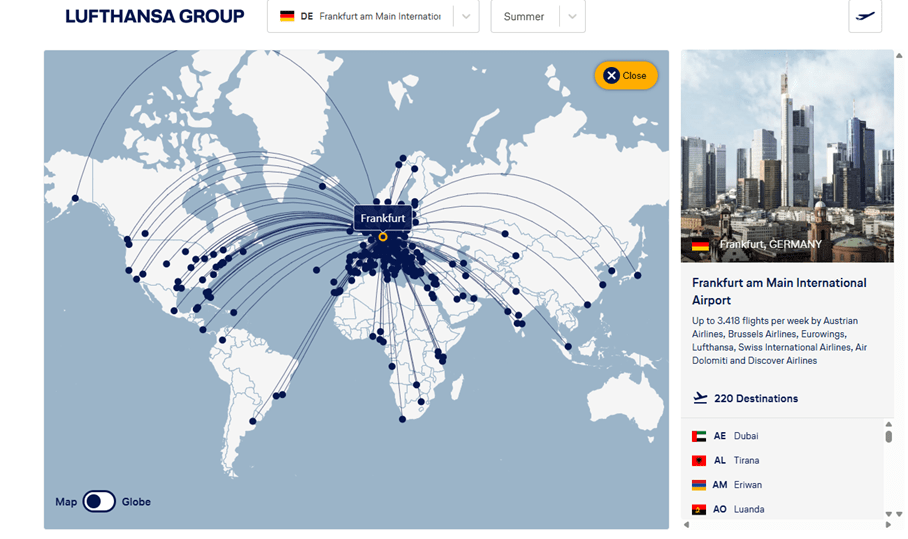Click the 220 Destinations heading

(756, 398)
